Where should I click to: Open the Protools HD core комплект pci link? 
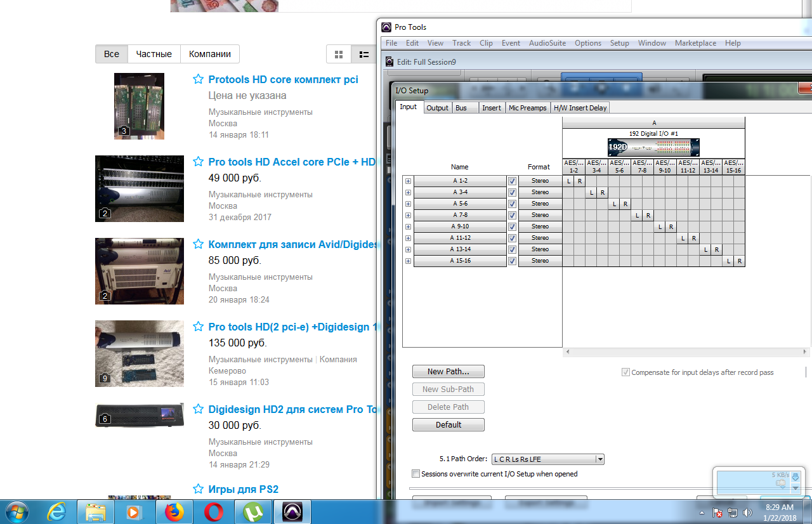coord(283,79)
